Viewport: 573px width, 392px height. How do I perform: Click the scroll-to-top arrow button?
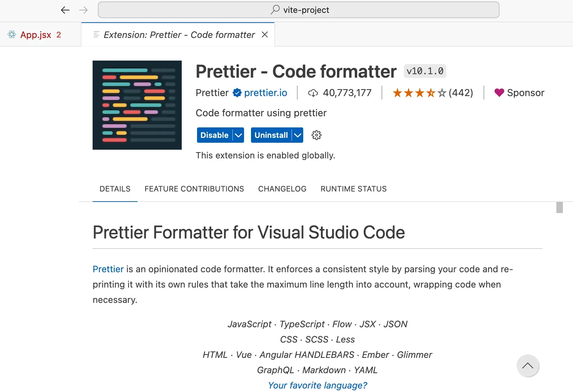(528, 366)
